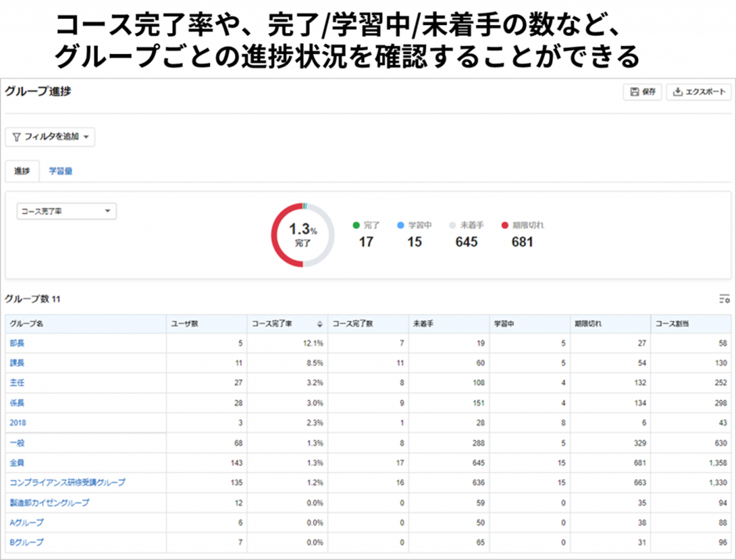Open the table column settings icon
Viewport: 736px width, 560px height.
(x=724, y=298)
